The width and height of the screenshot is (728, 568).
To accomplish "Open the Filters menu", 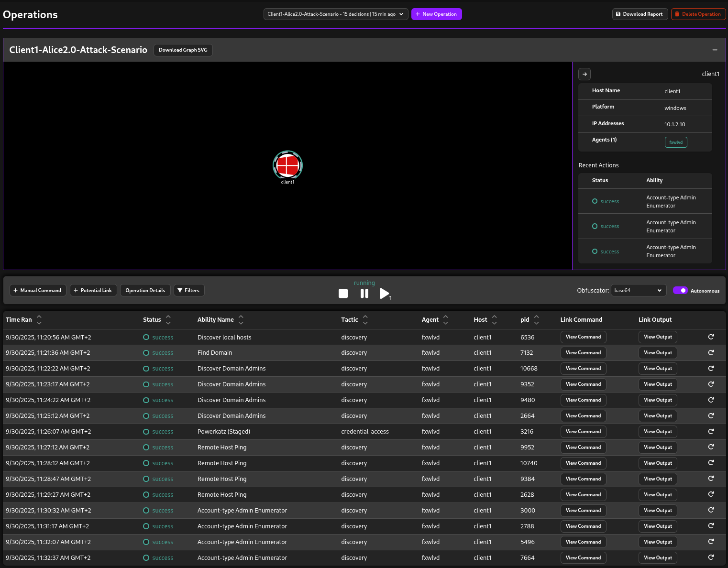I will (188, 291).
